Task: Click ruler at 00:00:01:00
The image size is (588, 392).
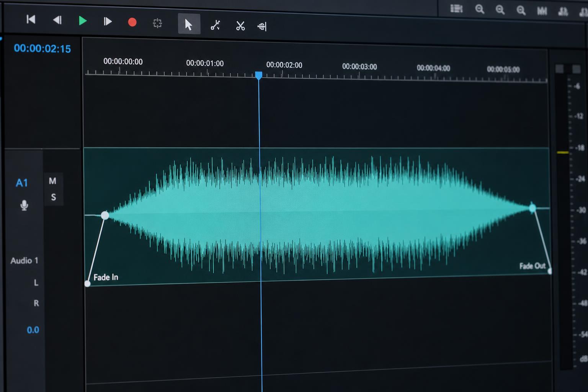Action: [205, 63]
